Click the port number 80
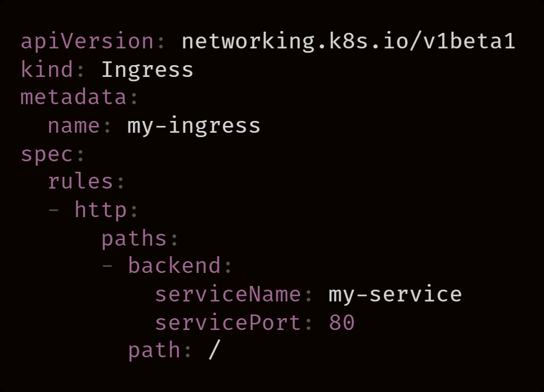 coord(342,323)
